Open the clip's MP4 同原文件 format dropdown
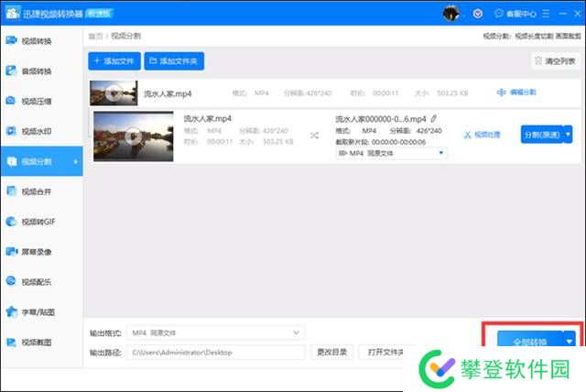Screen dimensions: 586x392 coord(392,153)
